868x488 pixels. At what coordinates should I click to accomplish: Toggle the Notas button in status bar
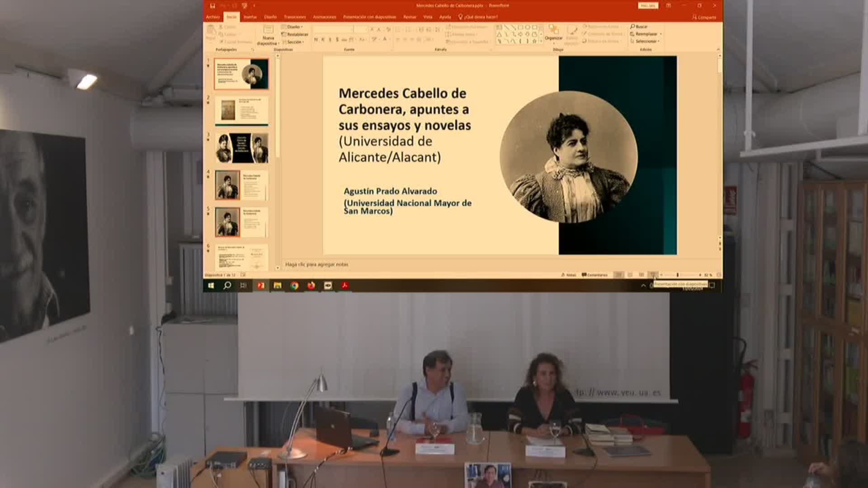pos(569,275)
